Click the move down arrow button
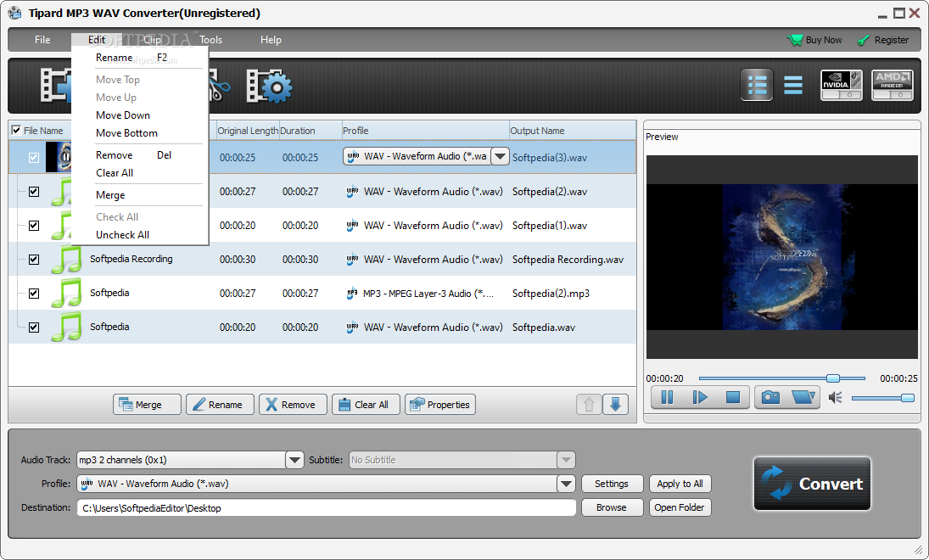This screenshot has width=929, height=560. (616, 405)
